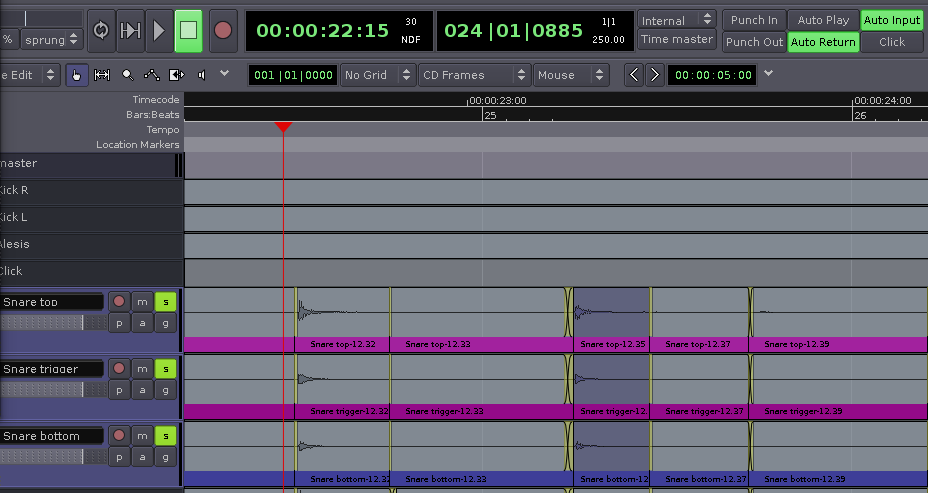Screen dimensions: 928x493
Task: Select the audition speaker tool
Action: coord(202,75)
